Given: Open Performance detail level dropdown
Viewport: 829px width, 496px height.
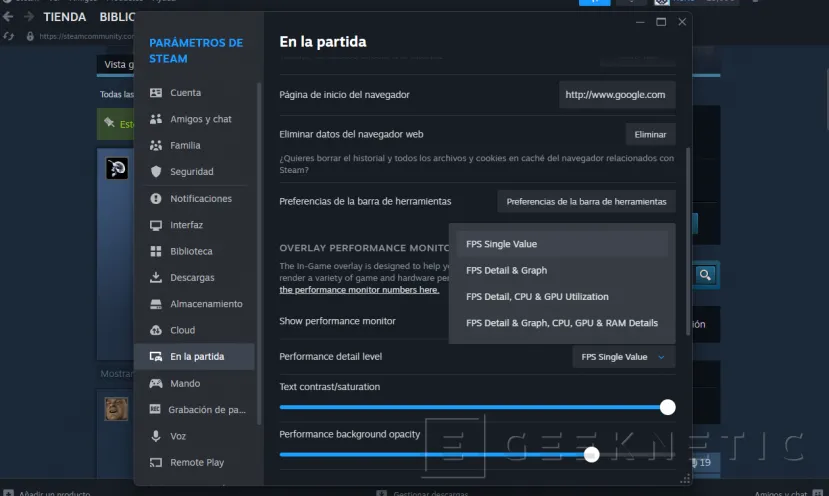Looking at the screenshot, I should pyautogui.click(x=624, y=357).
